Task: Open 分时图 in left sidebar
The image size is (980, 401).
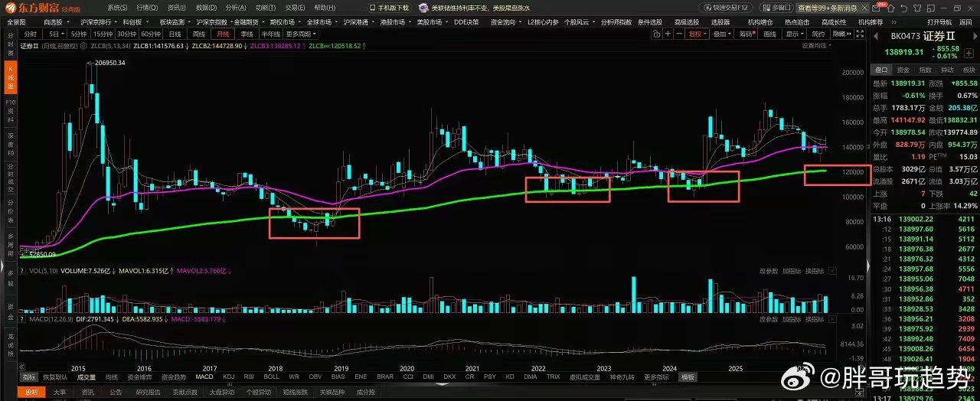Action: point(10,44)
